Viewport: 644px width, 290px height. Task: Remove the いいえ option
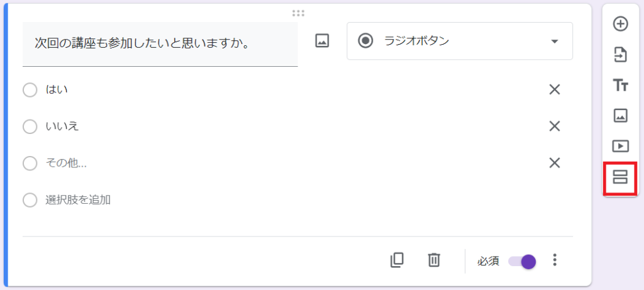(554, 126)
